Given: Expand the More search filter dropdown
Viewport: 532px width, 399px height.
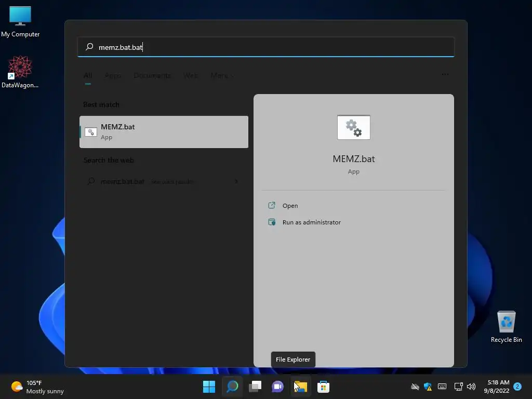Looking at the screenshot, I should 222,75.
